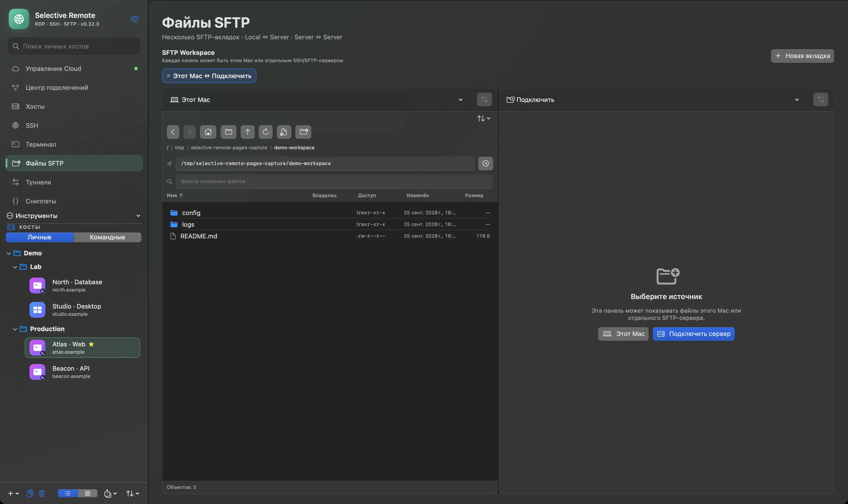The image size is (848, 504).
Task: Click the Этот Mac button in empty panel
Action: 623,334
